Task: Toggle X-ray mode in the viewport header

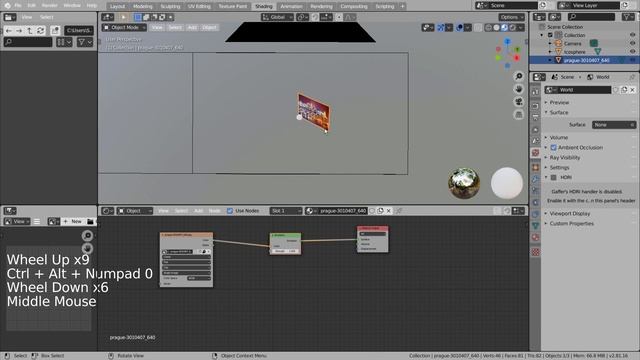Action: click(478, 27)
